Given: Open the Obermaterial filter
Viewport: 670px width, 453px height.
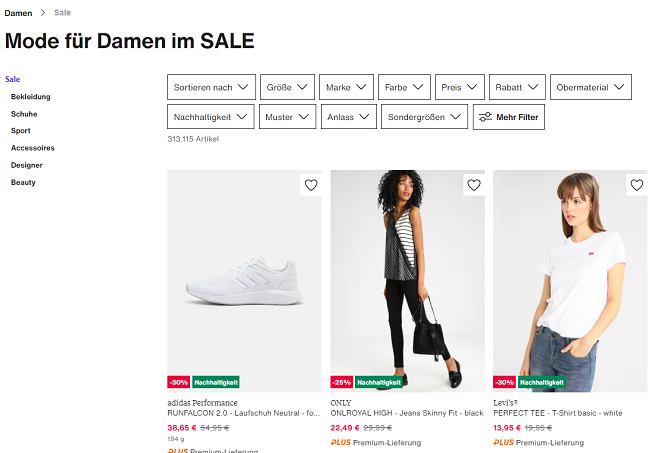Looking at the screenshot, I should 591,87.
